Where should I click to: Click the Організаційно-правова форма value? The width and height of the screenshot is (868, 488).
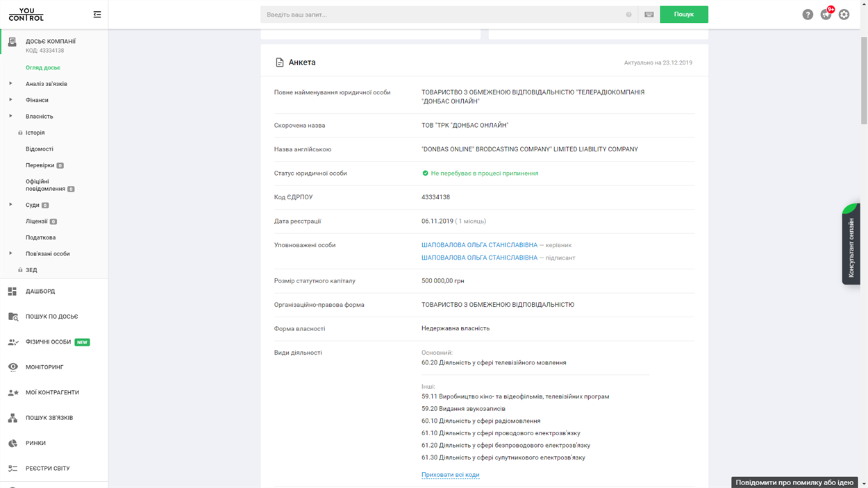coord(498,305)
